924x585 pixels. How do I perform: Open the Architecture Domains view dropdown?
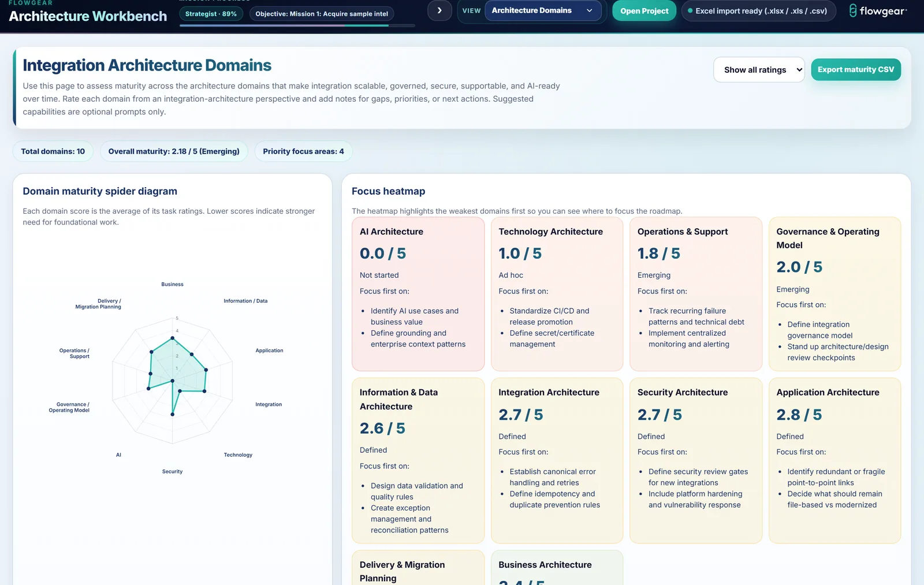click(543, 10)
